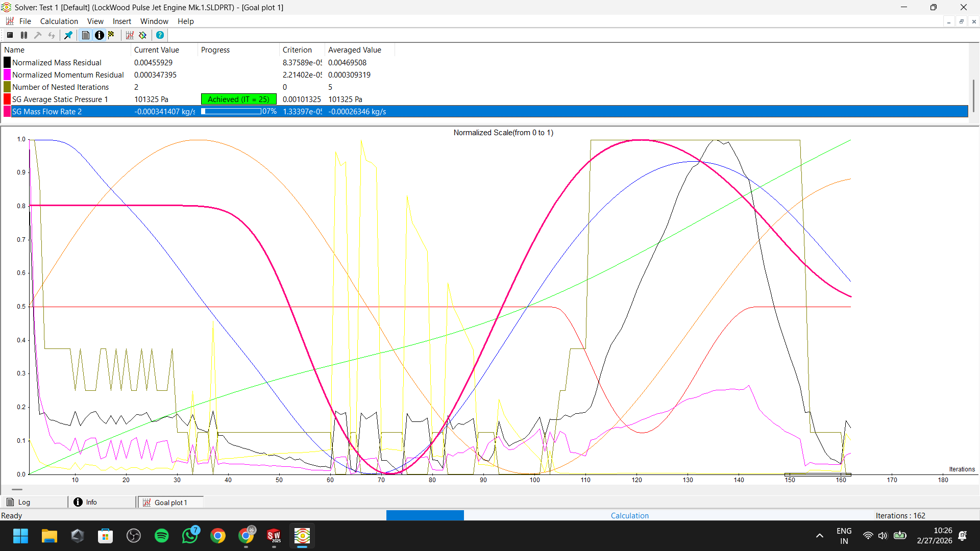Click the Iterations : 162 status text
This screenshot has height=551, width=980.
pos(900,516)
